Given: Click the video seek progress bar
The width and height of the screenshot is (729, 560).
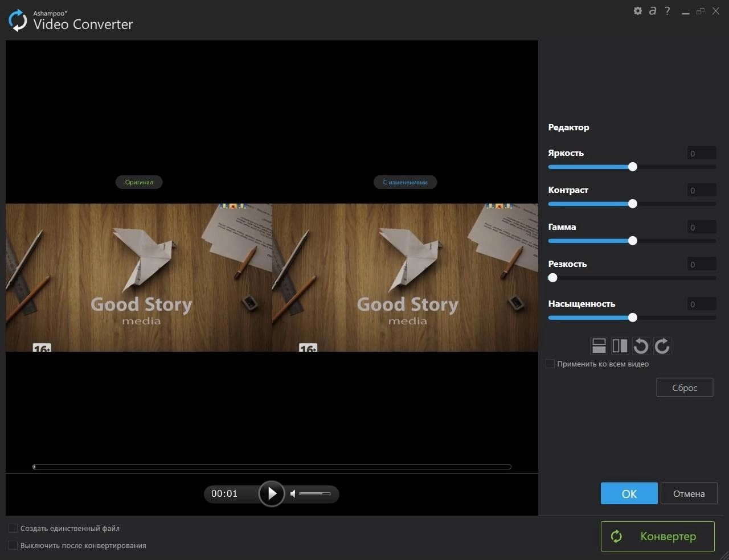Looking at the screenshot, I should [272, 467].
